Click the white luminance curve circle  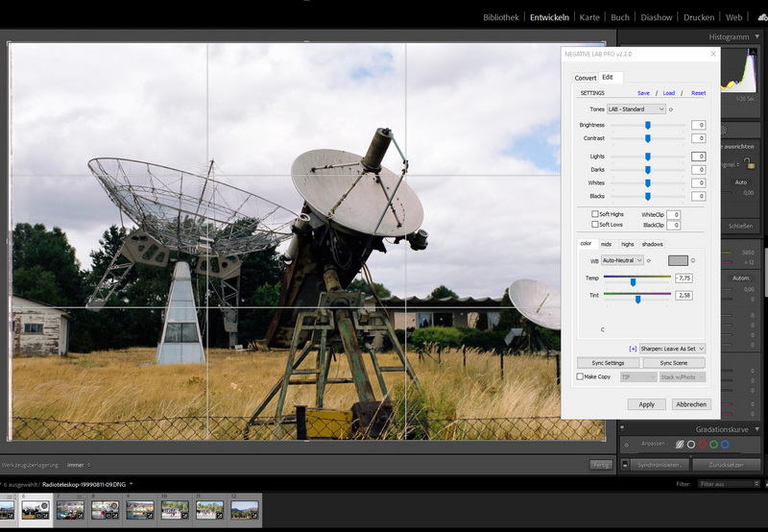tap(689, 445)
